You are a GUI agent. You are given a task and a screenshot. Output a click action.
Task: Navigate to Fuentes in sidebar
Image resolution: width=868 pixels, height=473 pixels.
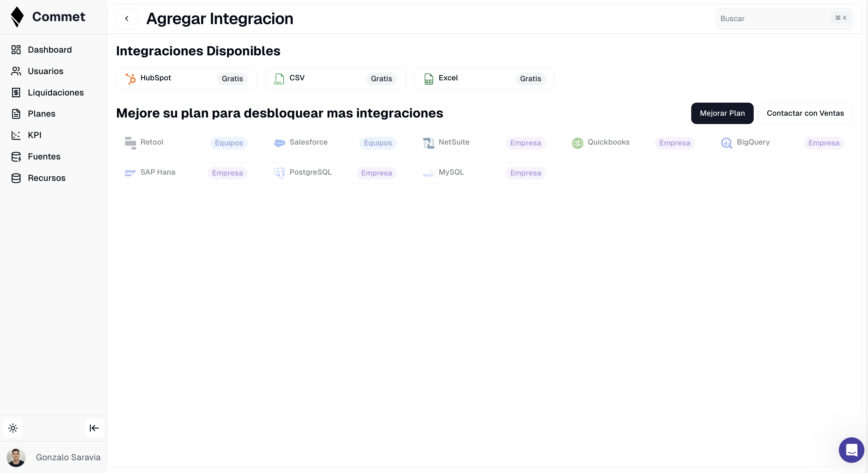(x=44, y=156)
